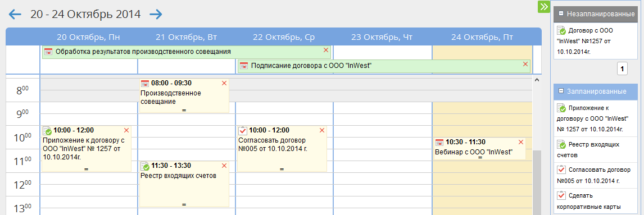Image resolution: width=644 pixels, height=215 pixels.
Task: Remove the 'Подписание договора с ООО InWest' event
Action: coord(525,64)
